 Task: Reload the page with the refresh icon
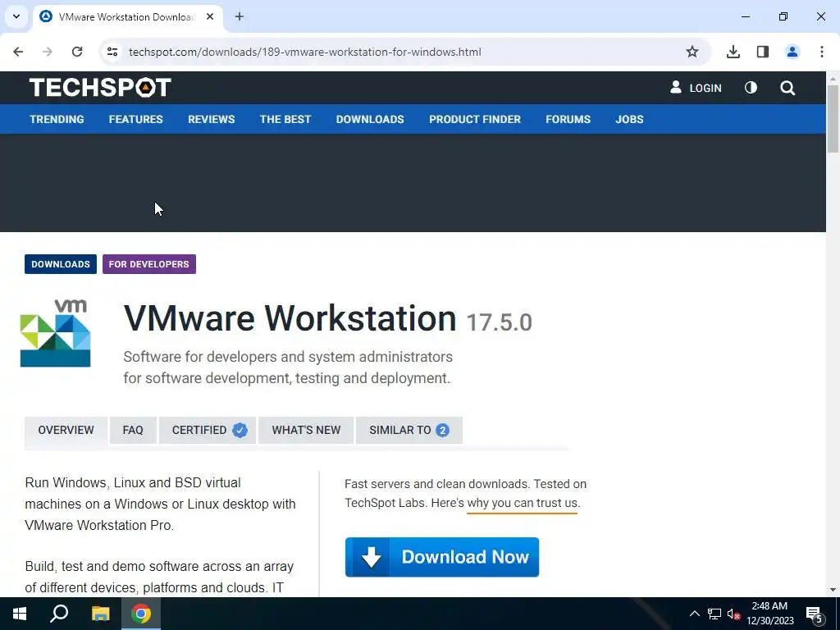click(77, 52)
